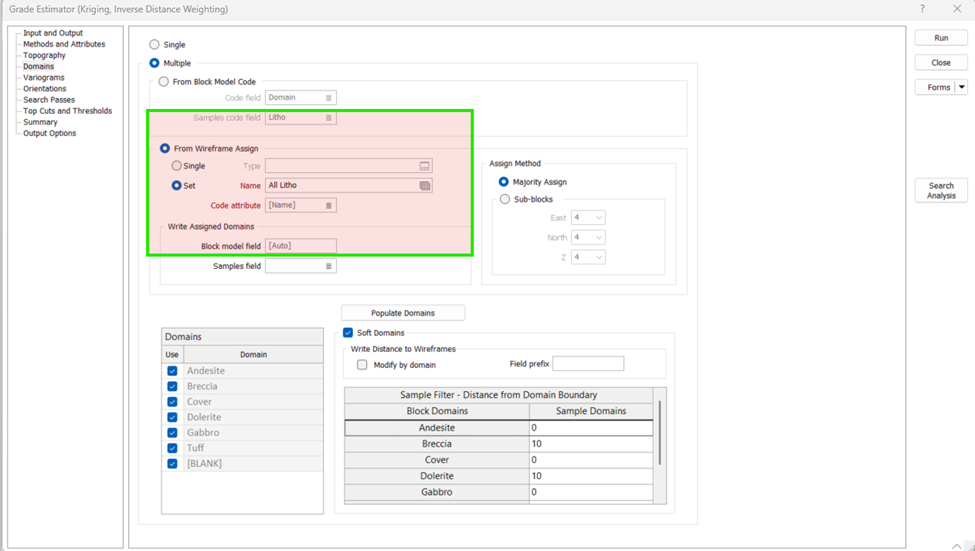
Task: Click the Samples field list icon
Action: pos(328,267)
